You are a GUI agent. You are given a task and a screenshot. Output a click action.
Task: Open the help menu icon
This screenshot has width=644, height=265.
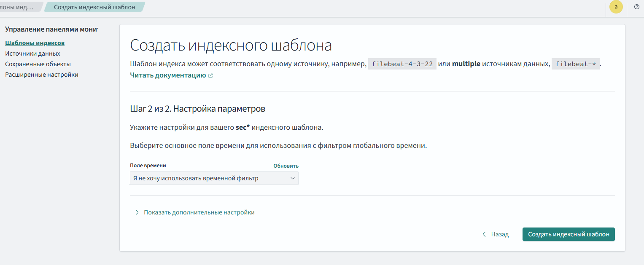coord(637,7)
